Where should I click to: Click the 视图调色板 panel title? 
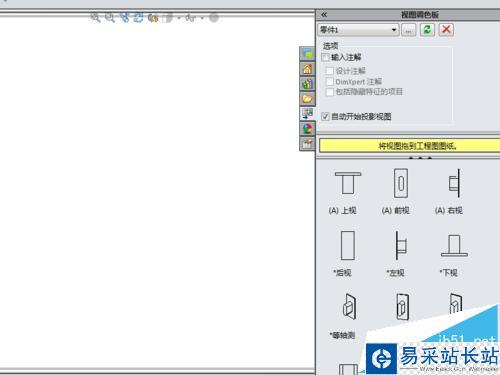point(420,15)
